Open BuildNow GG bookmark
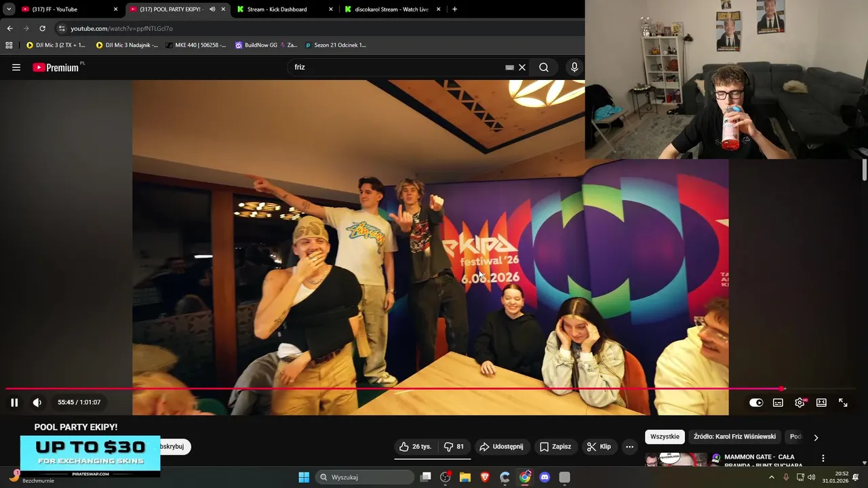The height and width of the screenshot is (488, 868). click(266, 45)
